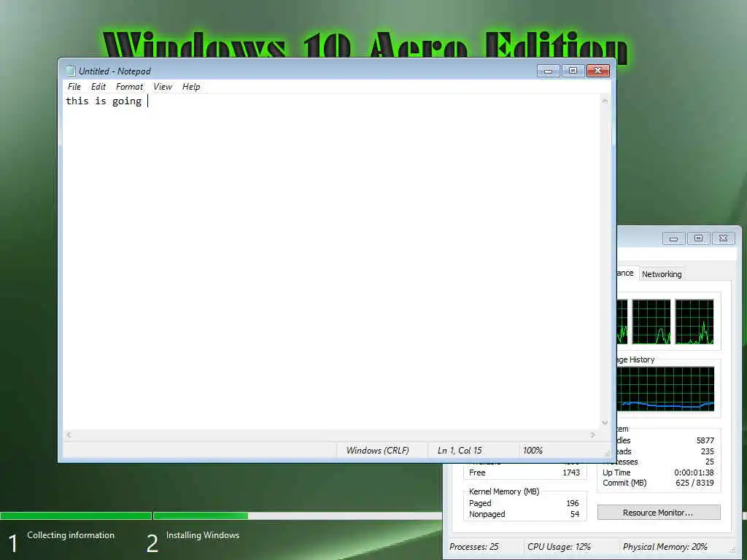Open the Edit menu in Notepad
The image size is (747, 560).
[98, 87]
